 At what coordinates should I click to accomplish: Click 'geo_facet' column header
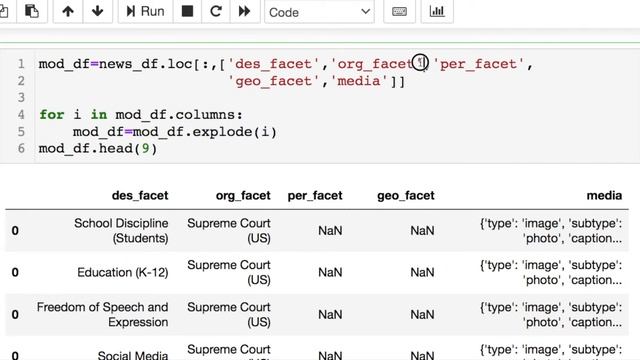(406, 196)
